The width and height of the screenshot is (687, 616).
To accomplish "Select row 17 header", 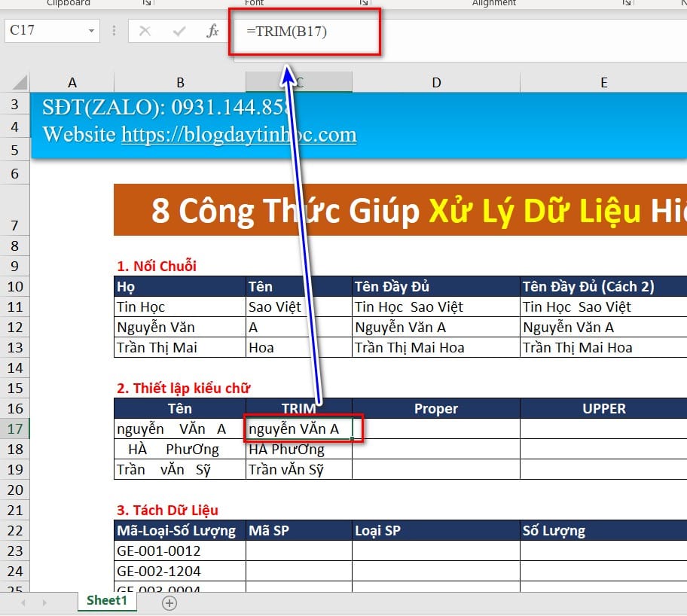I will click(15, 428).
